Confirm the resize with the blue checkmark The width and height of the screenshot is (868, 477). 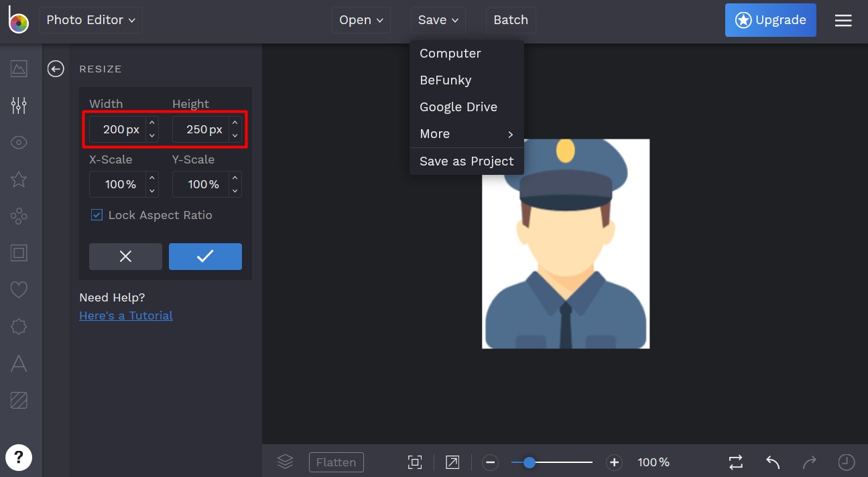coord(205,256)
